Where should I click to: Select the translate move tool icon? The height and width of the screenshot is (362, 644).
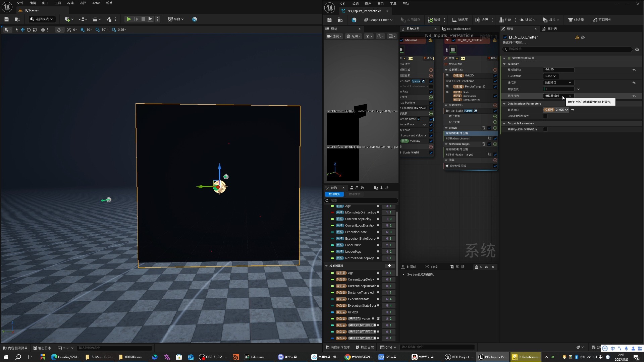(x=22, y=29)
